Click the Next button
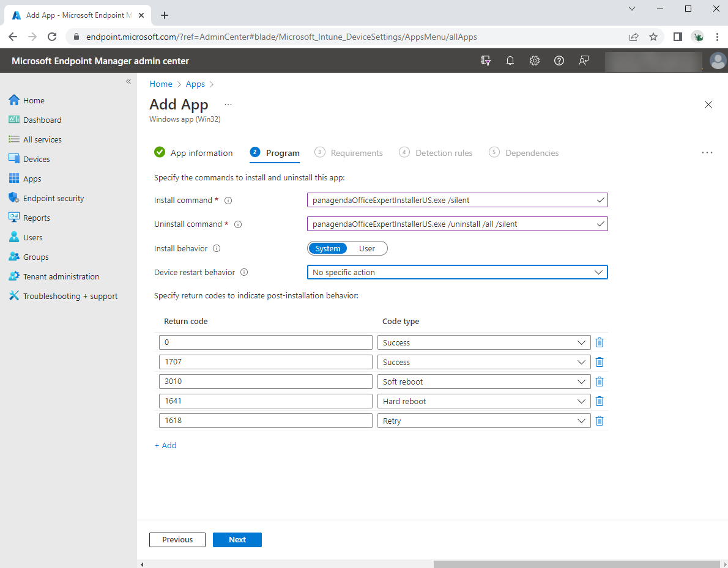728x568 pixels. [x=237, y=540]
